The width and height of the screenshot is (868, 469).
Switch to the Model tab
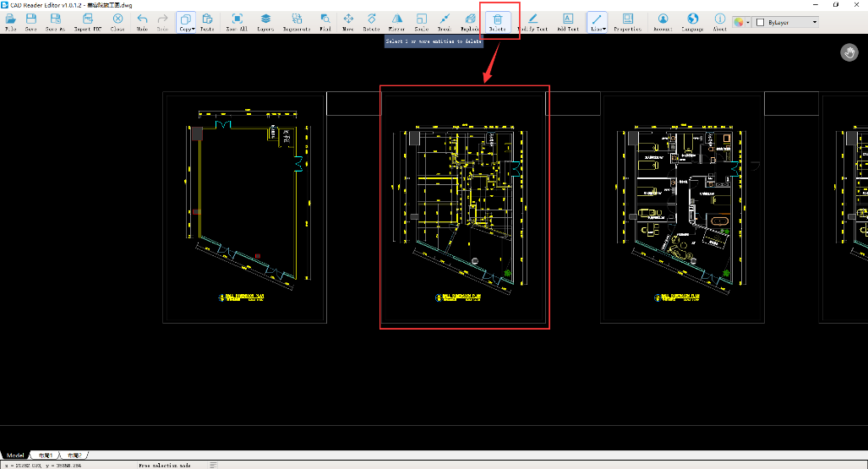(x=17, y=455)
